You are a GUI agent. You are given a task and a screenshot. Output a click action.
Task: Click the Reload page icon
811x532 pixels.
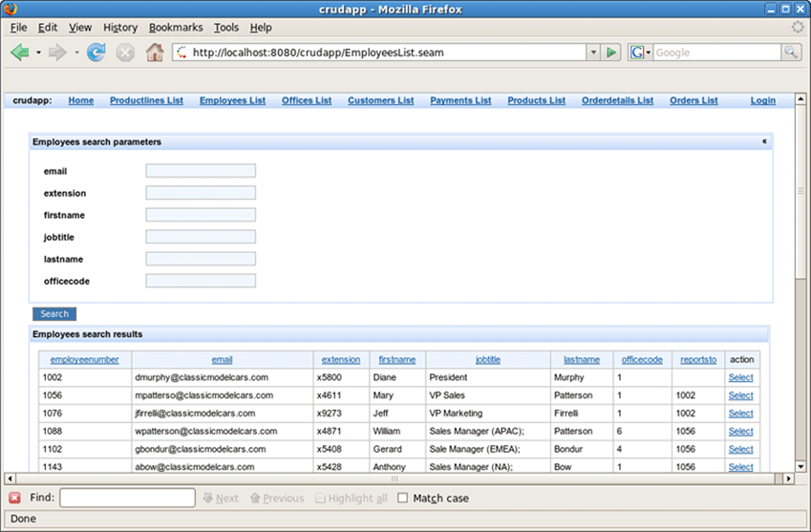(x=96, y=53)
